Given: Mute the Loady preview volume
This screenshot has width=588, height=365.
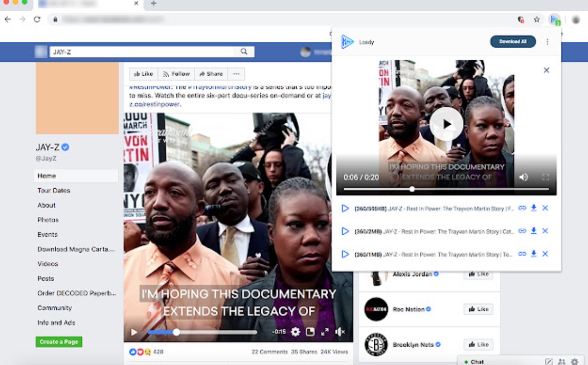Looking at the screenshot, I should [x=524, y=177].
